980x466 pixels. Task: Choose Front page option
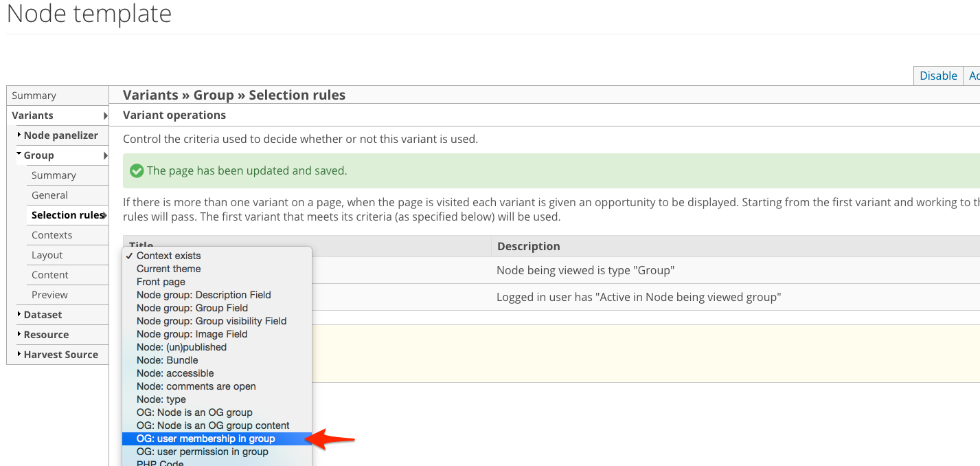pos(217,282)
